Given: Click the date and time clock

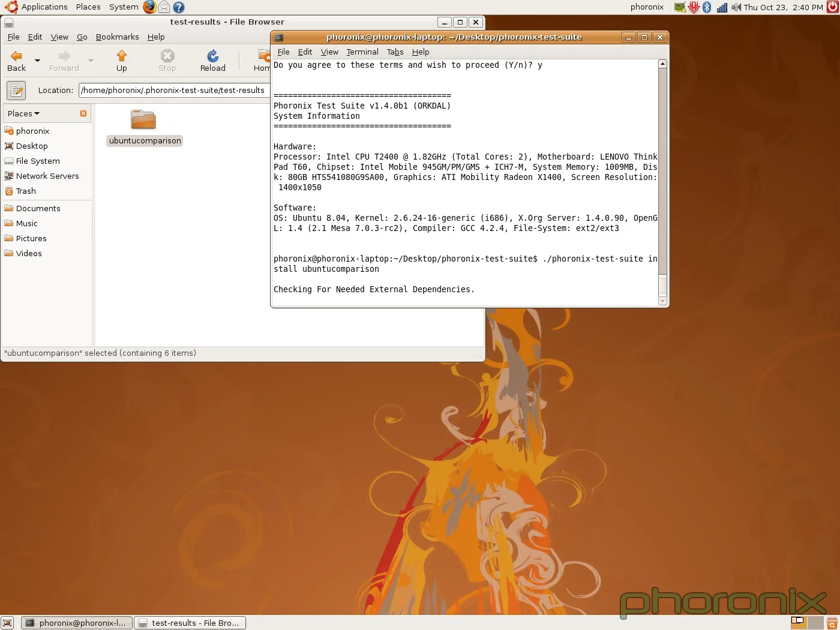Looking at the screenshot, I should click(x=784, y=7).
